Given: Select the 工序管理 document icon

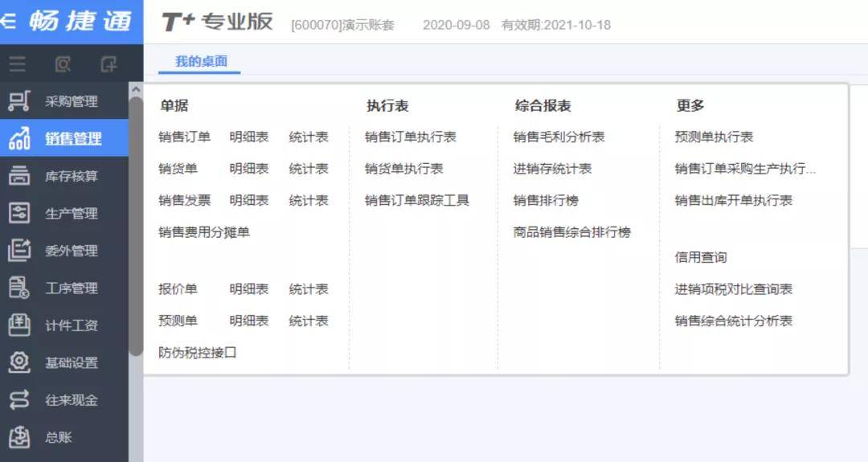Looking at the screenshot, I should [18, 288].
